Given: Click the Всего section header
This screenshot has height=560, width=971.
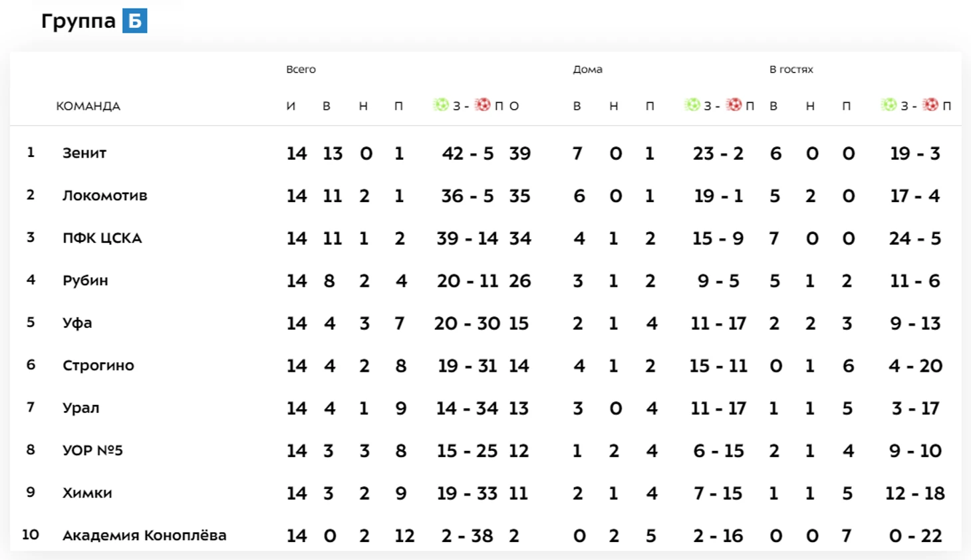Looking at the screenshot, I should coord(301,69).
